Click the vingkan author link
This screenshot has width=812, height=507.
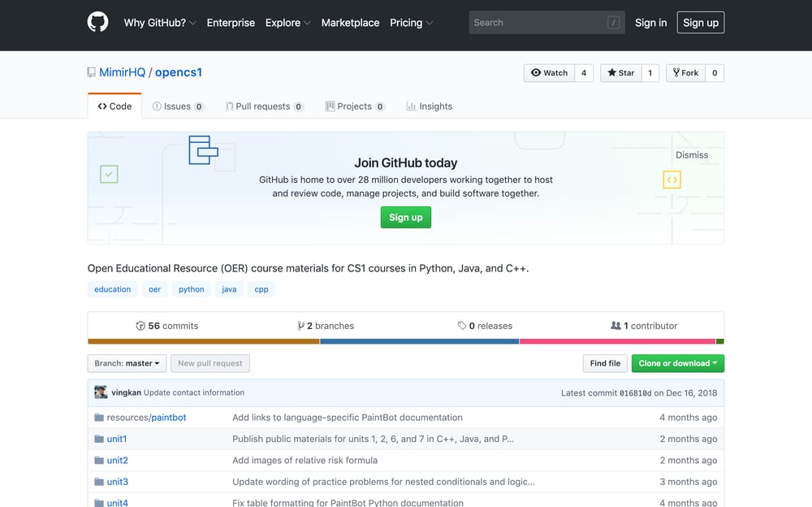(x=127, y=392)
